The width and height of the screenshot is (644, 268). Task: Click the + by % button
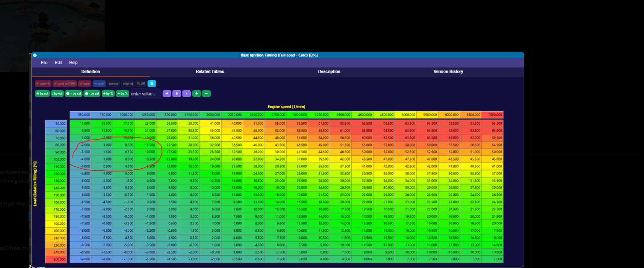tap(108, 94)
